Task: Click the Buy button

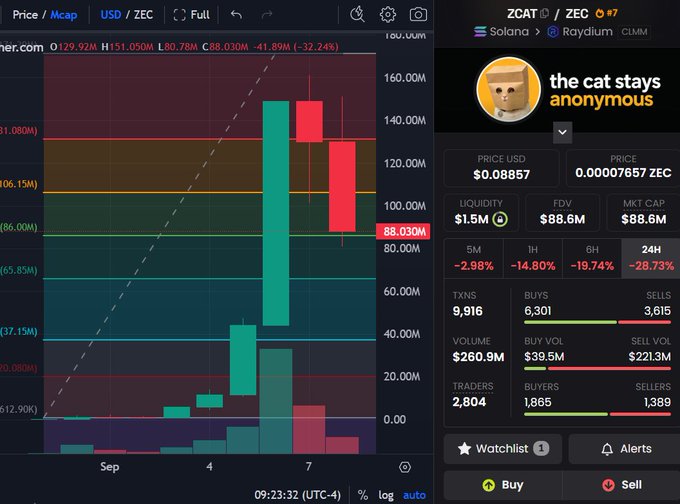Action: point(503,485)
